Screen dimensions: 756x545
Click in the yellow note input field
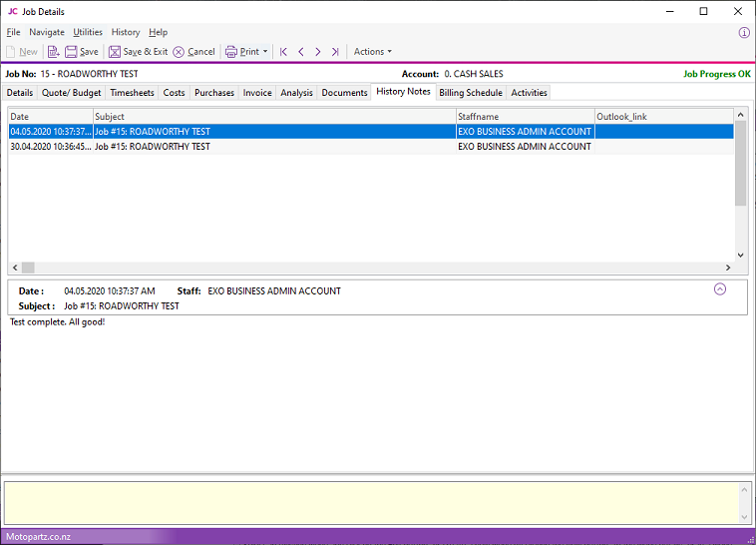[369, 502]
